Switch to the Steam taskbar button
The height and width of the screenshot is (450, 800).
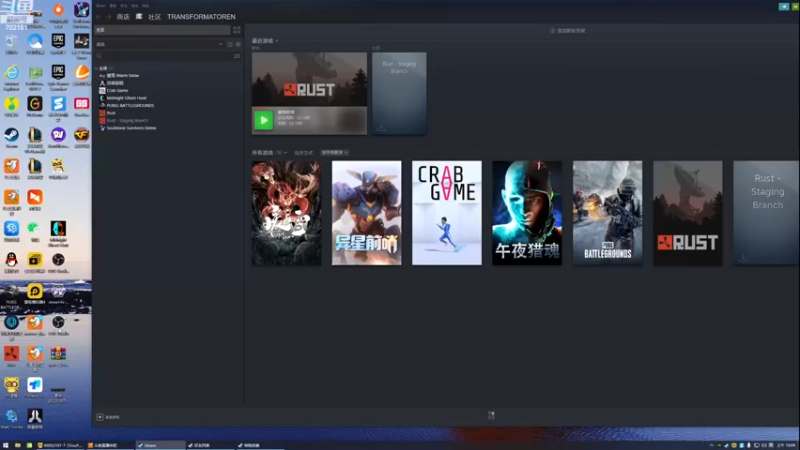[x=160, y=445]
